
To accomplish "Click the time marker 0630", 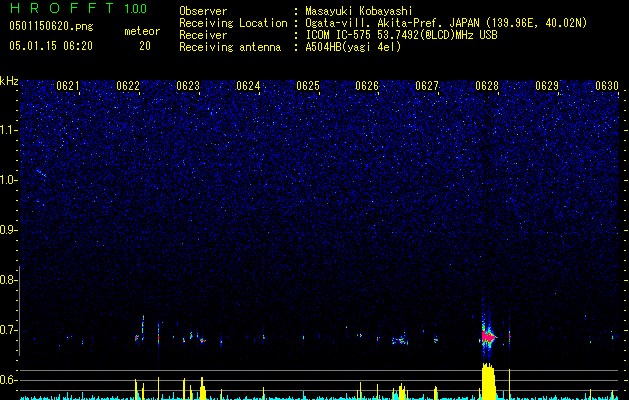I will pyautogui.click(x=607, y=86).
